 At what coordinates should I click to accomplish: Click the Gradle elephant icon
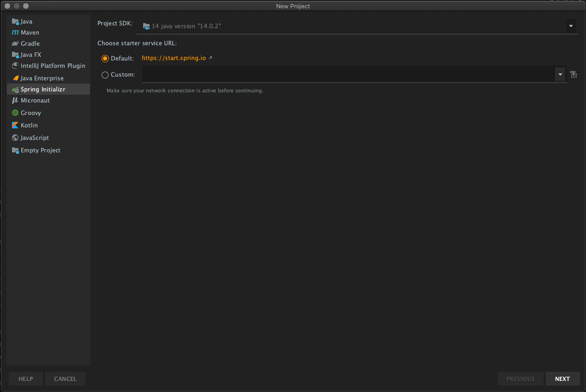(15, 44)
